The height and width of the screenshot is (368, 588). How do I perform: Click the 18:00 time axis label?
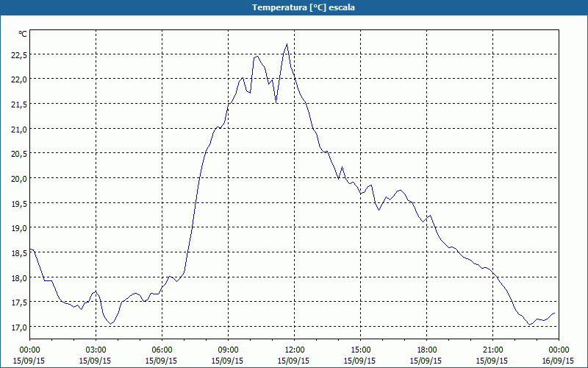point(426,350)
